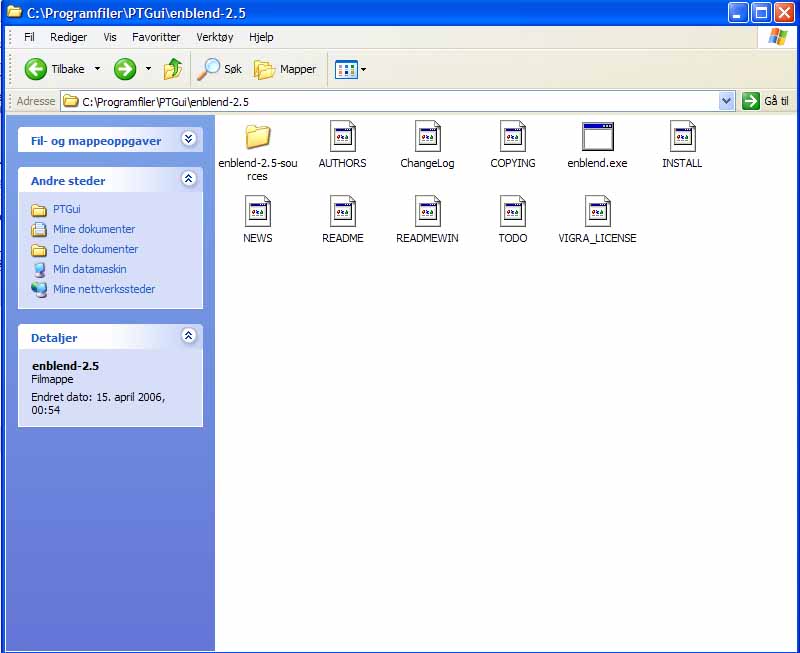Select the README file icon
The width and height of the screenshot is (800, 653).
342,211
